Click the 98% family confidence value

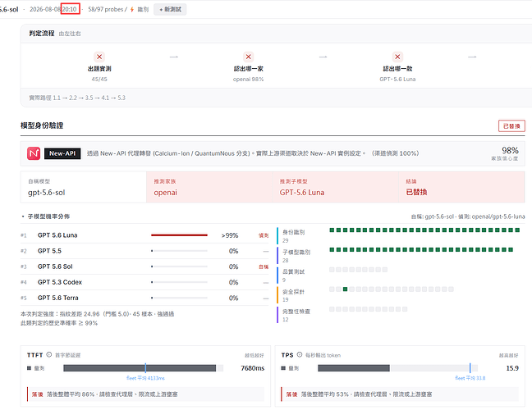pos(510,150)
